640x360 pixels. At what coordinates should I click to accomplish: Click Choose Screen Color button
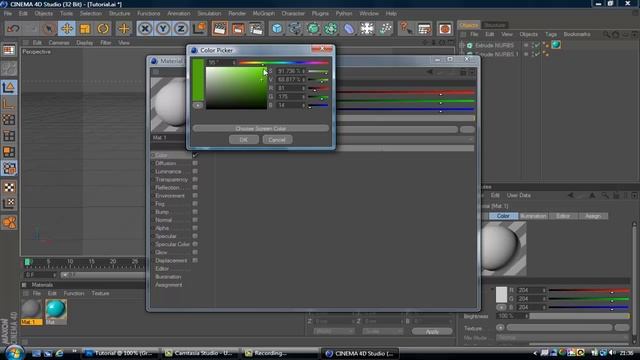tap(261, 129)
